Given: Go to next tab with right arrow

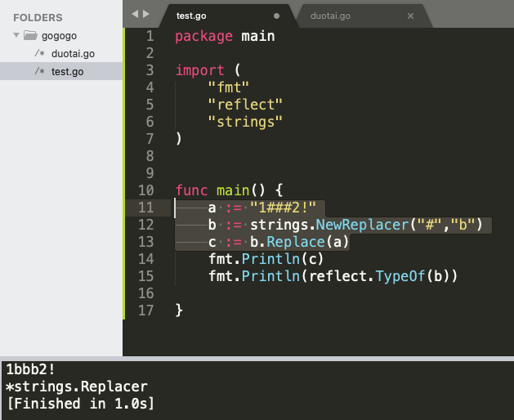Looking at the screenshot, I should coord(146,14).
